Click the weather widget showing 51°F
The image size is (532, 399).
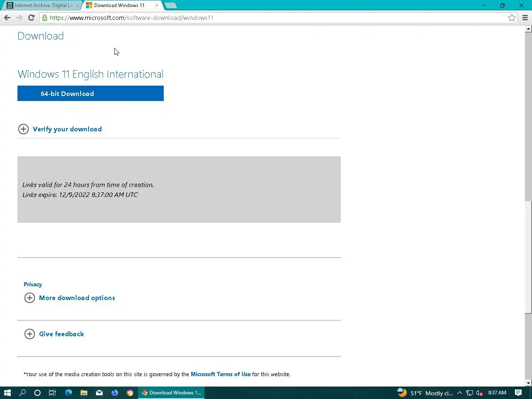tap(425, 393)
